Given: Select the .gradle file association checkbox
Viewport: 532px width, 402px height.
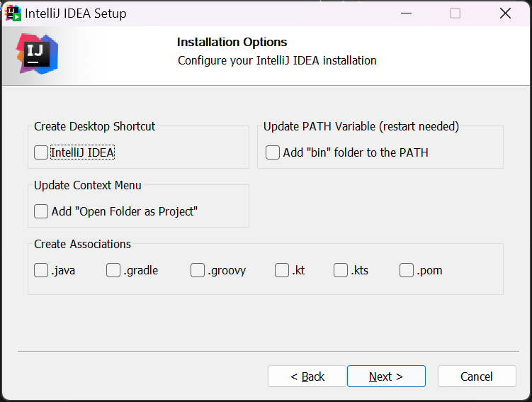Looking at the screenshot, I should click(113, 270).
